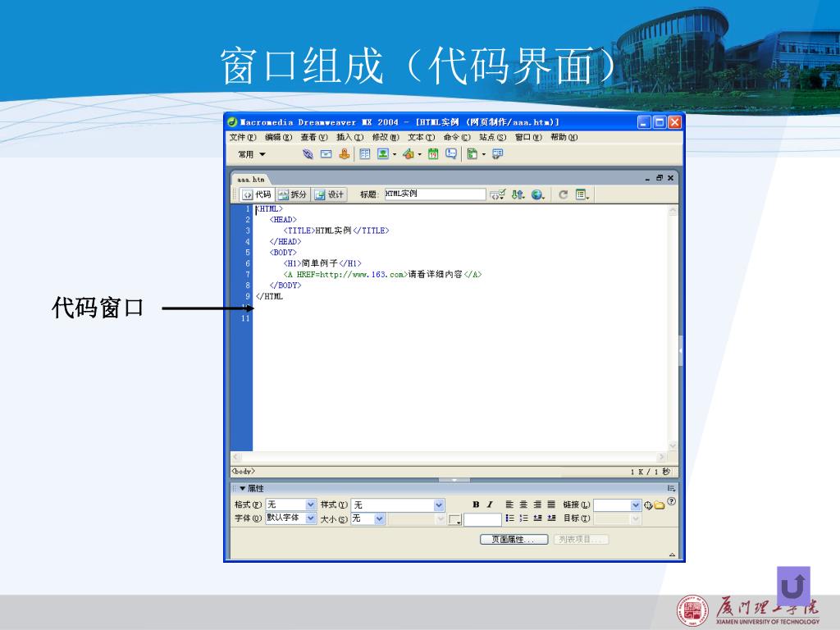Viewport: 840px width, 630px height.
Task: Switch to 拆分 (Split) view
Action: [293, 194]
